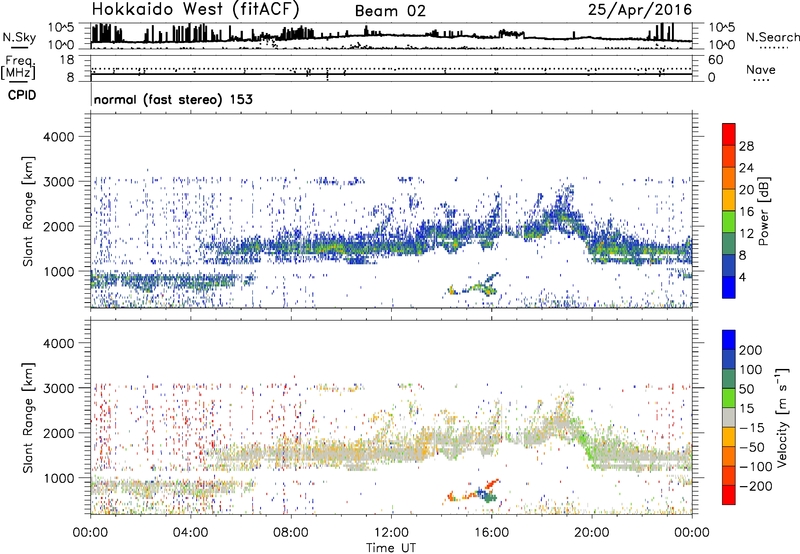Image resolution: width=800 pixels, height=554 pixels.
Task: Click the light green 12–16 dB power swatch
Action: [x=729, y=222]
